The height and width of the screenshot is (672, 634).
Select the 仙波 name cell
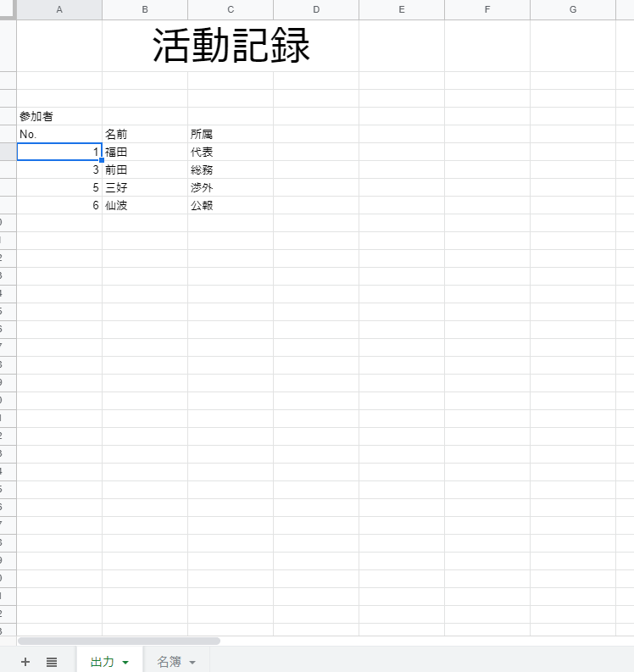tap(145, 205)
